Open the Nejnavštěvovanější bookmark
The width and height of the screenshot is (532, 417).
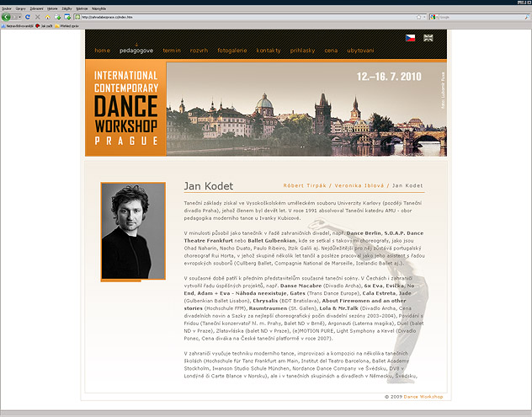(18, 26)
